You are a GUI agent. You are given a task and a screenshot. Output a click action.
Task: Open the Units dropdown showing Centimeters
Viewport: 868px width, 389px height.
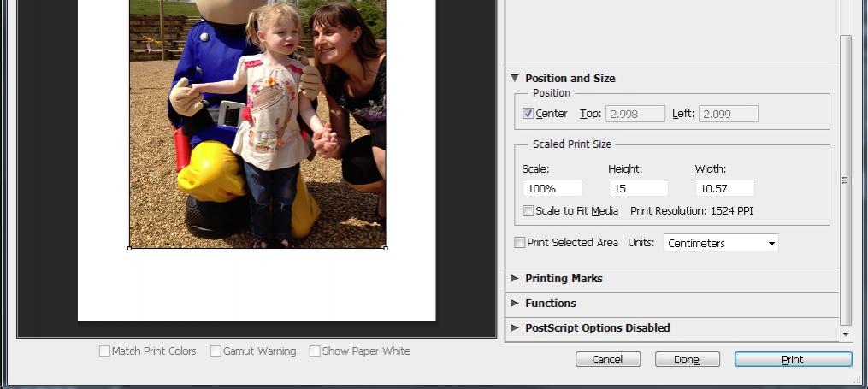pyautogui.click(x=721, y=243)
